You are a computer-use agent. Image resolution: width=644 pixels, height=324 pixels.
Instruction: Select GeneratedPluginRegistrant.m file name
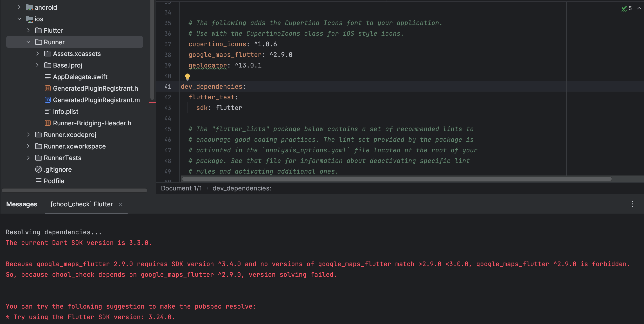(96, 100)
